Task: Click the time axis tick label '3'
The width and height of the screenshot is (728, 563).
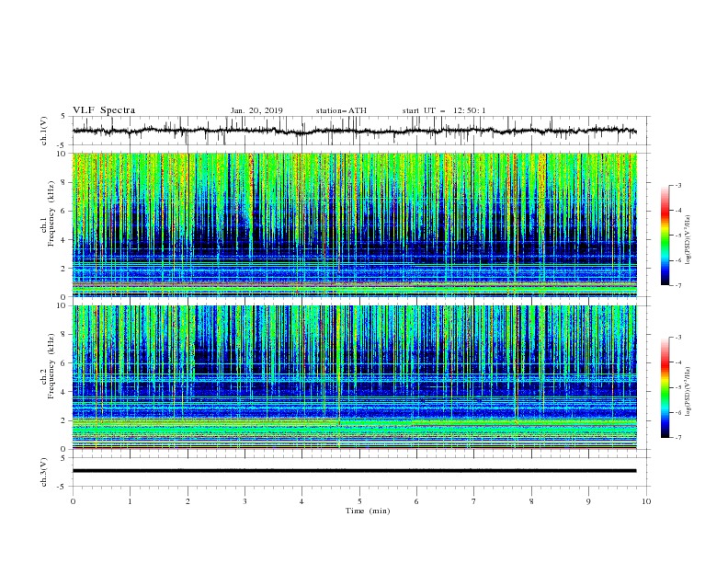Action: pos(245,501)
